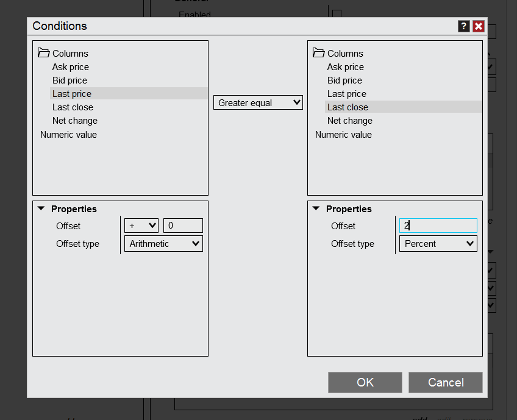Screen dimensions: 517x420
Task: Open the Greater equal comparison dropdown
Action: coord(258,102)
